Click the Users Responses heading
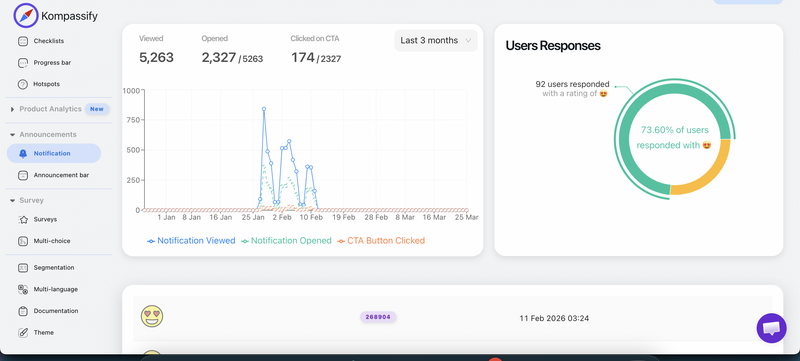 [553, 45]
